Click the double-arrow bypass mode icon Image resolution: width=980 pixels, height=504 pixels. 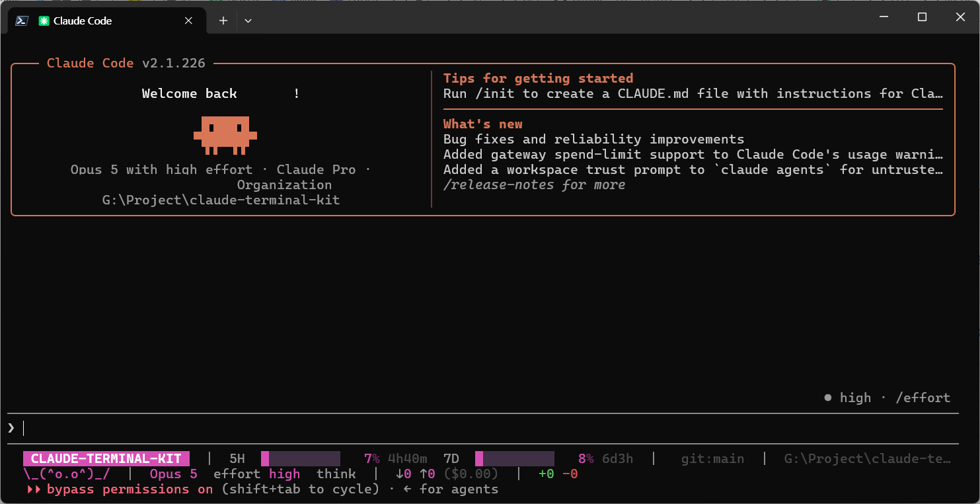pos(34,489)
